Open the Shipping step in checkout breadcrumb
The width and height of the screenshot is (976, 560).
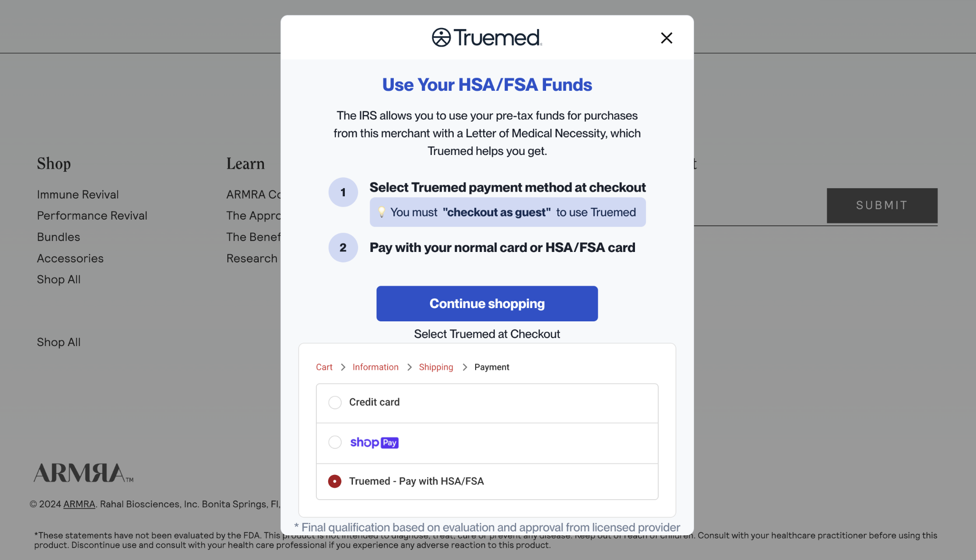pyautogui.click(x=436, y=367)
